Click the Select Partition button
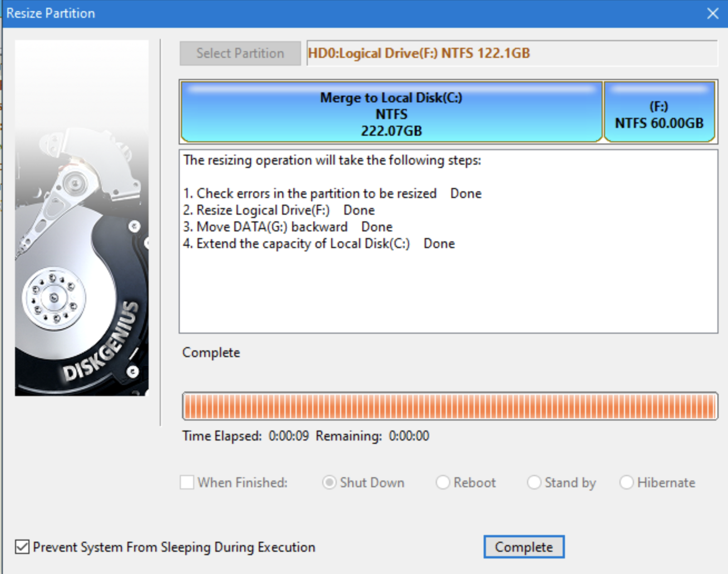Image resolution: width=728 pixels, height=574 pixels. (x=239, y=53)
